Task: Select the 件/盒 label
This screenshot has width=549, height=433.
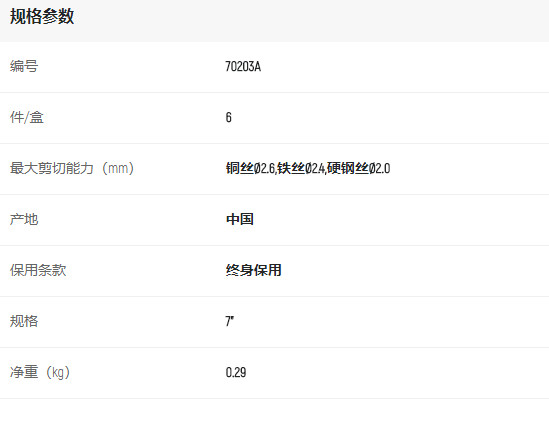Action: pyautogui.click(x=27, y=117)
